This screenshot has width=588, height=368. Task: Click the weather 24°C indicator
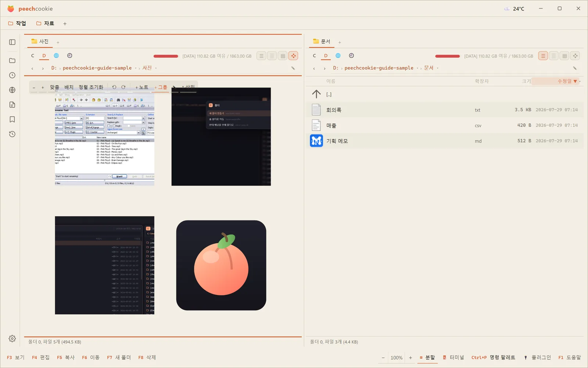coord(514,8)
